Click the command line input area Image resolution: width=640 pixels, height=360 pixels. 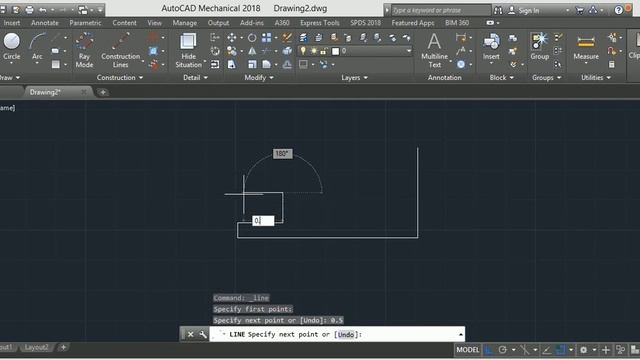click(x=337, y=334)
